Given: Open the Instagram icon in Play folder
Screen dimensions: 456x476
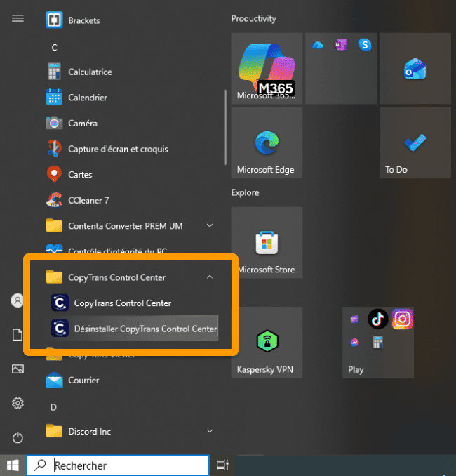Looking at the screenshot, I should (402, 319).
